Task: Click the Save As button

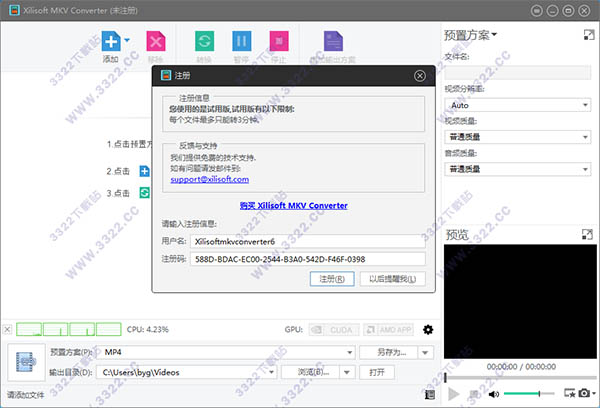Action: (x=388, y=352)
